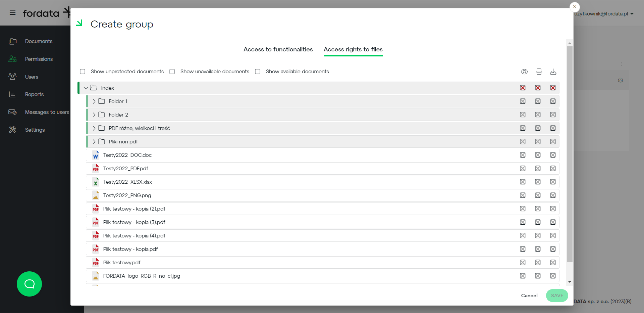Select the Permissions sidebar icon
Screen dimensions: 644x313
pos(12,59)
